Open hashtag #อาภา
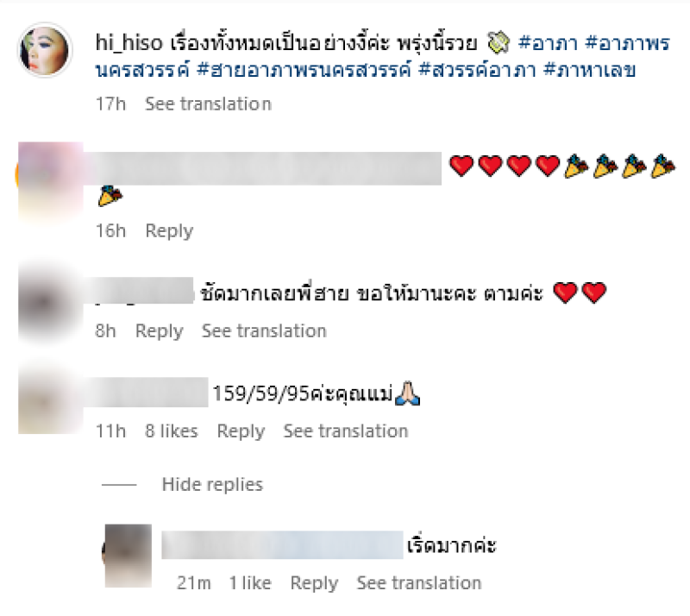The width and height of the screenshot is (690, 616). [548, 43]
